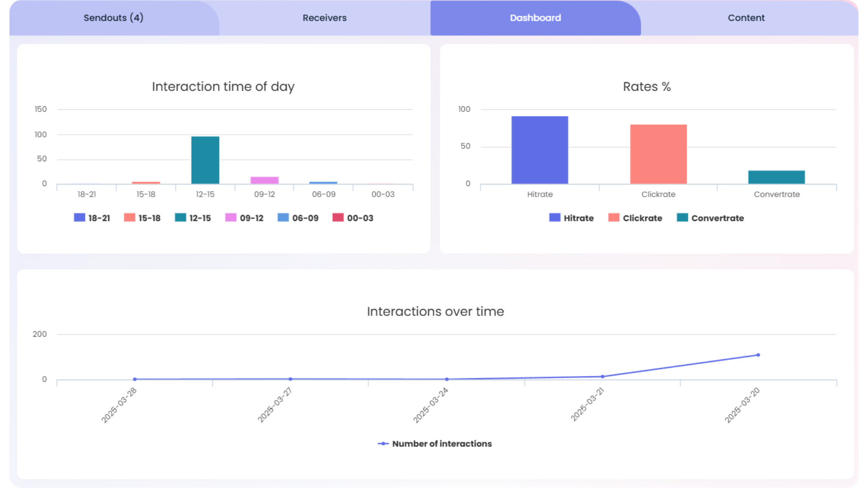Click the salmon Clickrate bar
The image size is (868, 488).
tap(658, 154)
